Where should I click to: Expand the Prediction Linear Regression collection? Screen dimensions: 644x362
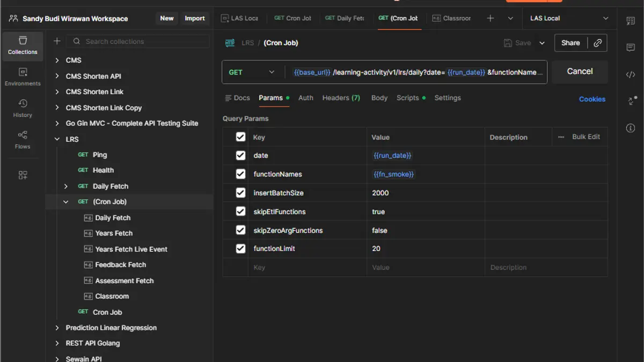[x=57, y=328]
